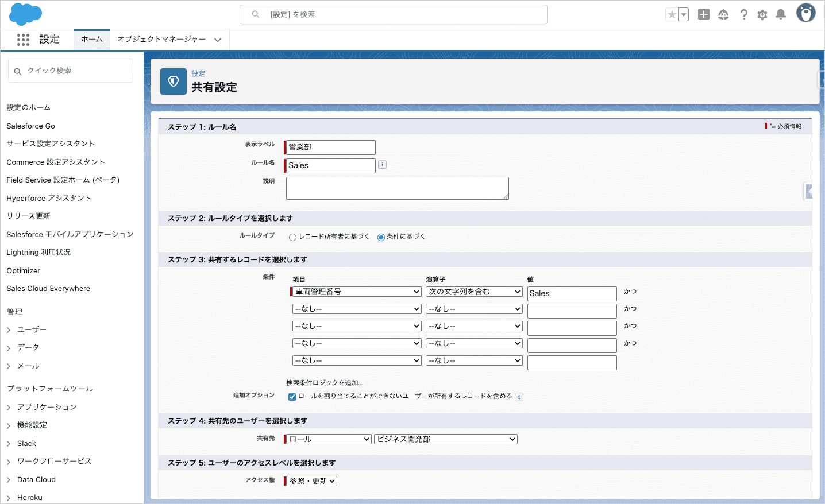This screenshot has width=825, height=504.
Task: Open the App Launcher grid icon
Action: point(23,39)
